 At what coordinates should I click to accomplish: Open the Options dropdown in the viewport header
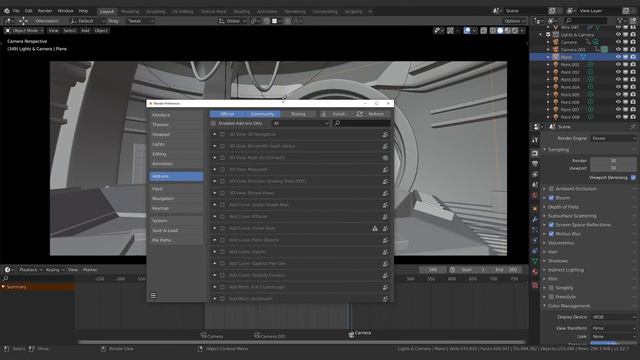pos(514,21)
